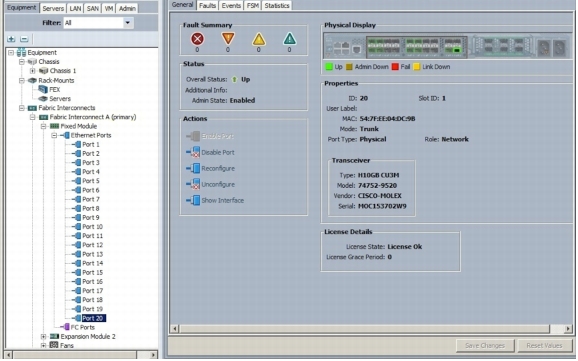578x361 pixels.
Task: Open the Events tab
Action: 231,6
